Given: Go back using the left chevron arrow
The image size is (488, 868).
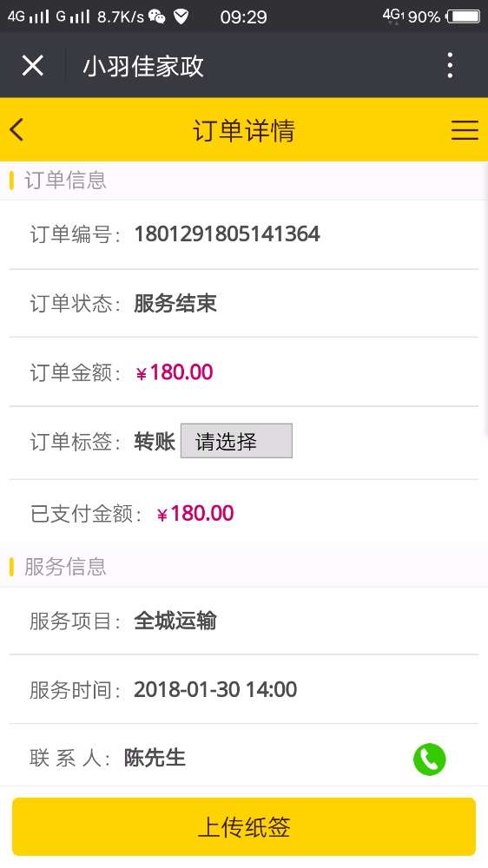Looking at the screenshot, I should click(x=16, y=130).
